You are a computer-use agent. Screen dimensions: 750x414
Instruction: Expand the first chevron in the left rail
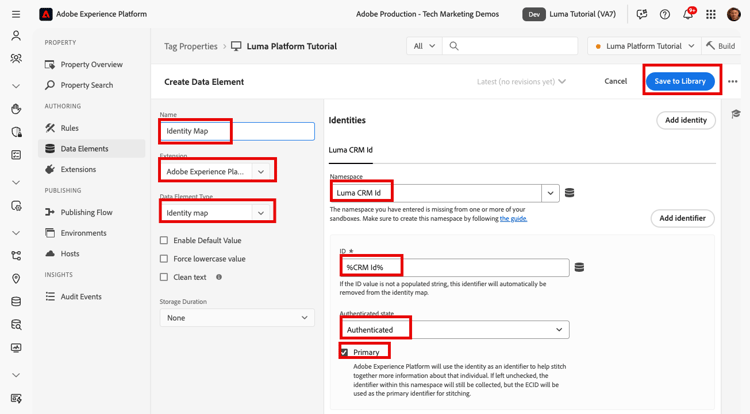pos(16,86)
